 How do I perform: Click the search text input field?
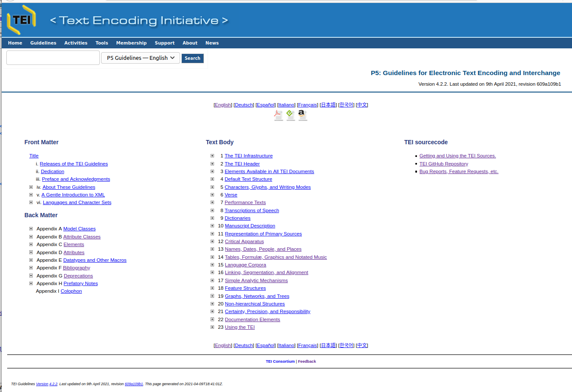(53, 58)
